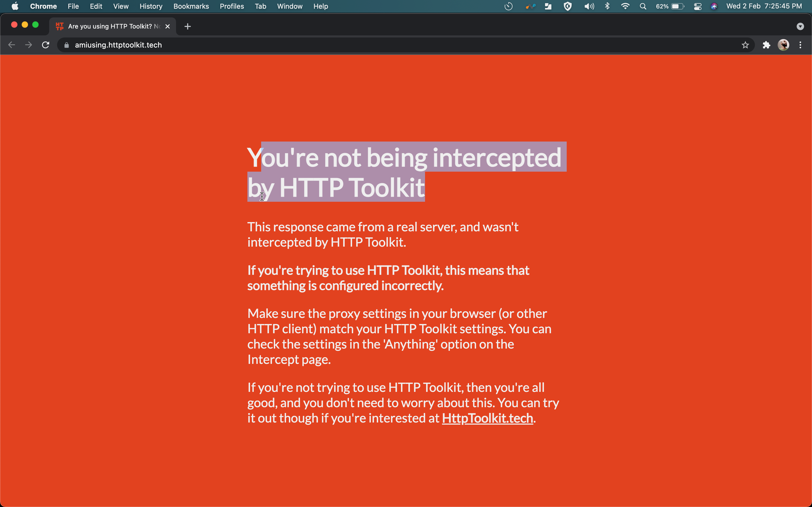Open a new tab with the plus button

[x=187, y=26]
